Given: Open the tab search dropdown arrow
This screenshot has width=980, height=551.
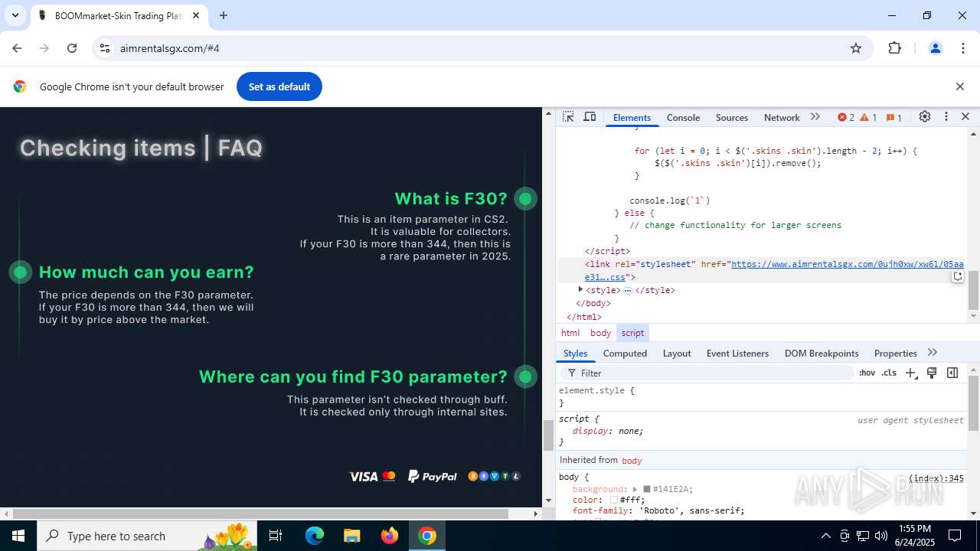Looking at the screenshot, I should pos(15,15).
